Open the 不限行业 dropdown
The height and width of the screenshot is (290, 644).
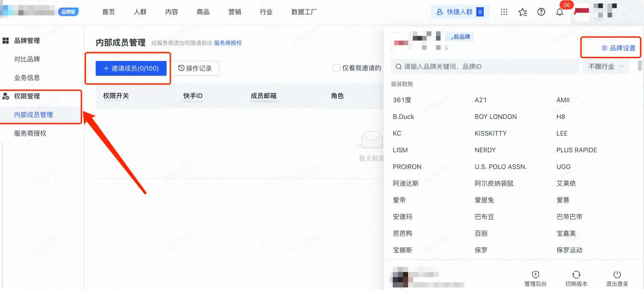pyautogui.click(x=606, y=67)
